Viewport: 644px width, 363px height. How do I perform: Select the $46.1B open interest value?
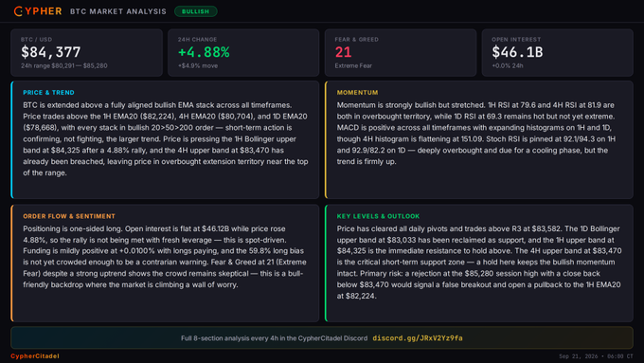[517, 52]
